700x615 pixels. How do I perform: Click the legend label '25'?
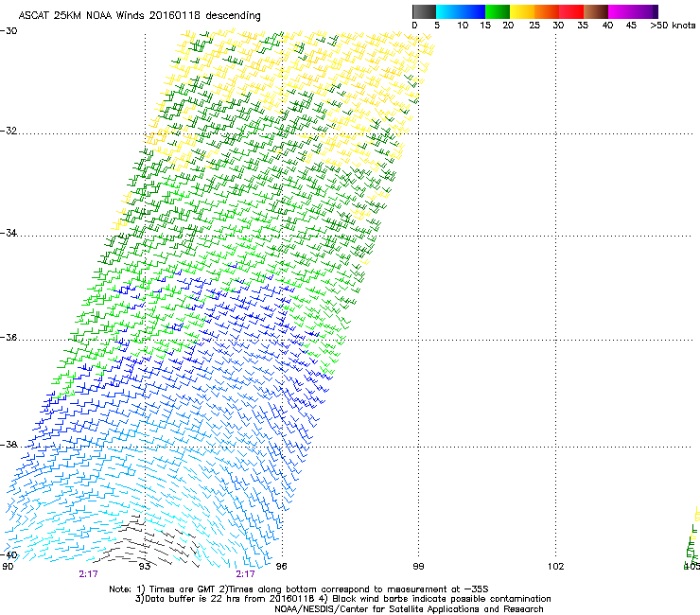pos(534,26)
